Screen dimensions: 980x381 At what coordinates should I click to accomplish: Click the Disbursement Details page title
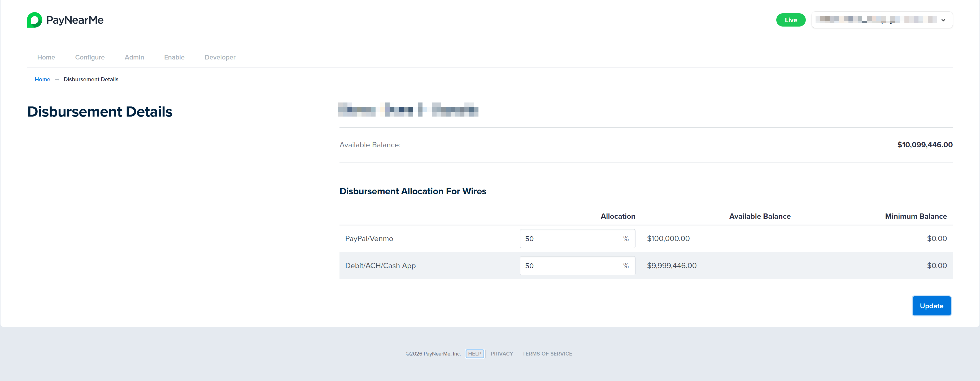point(100,112)
